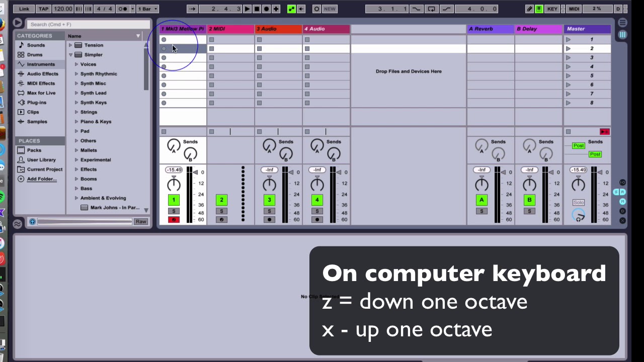Image resolution: width=644 pixels, height=362 pixels.
Task: Select the Audio Effects category
Action: coord(40,74)
